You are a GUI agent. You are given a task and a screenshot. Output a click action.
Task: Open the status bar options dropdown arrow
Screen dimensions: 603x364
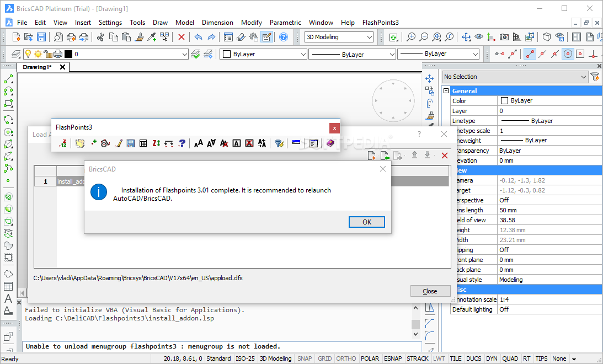574,359
